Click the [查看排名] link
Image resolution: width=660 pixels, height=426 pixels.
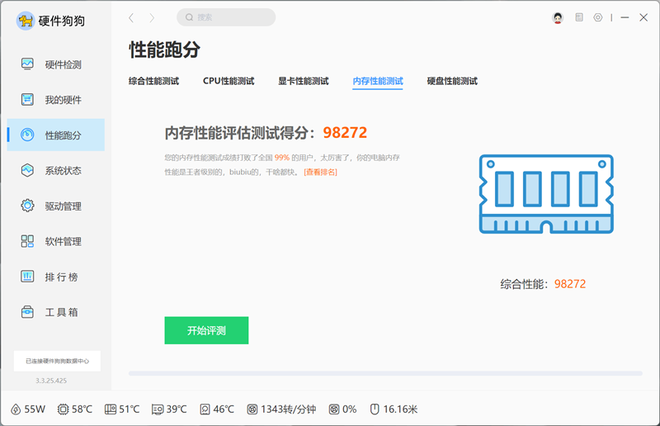(321, 172)
